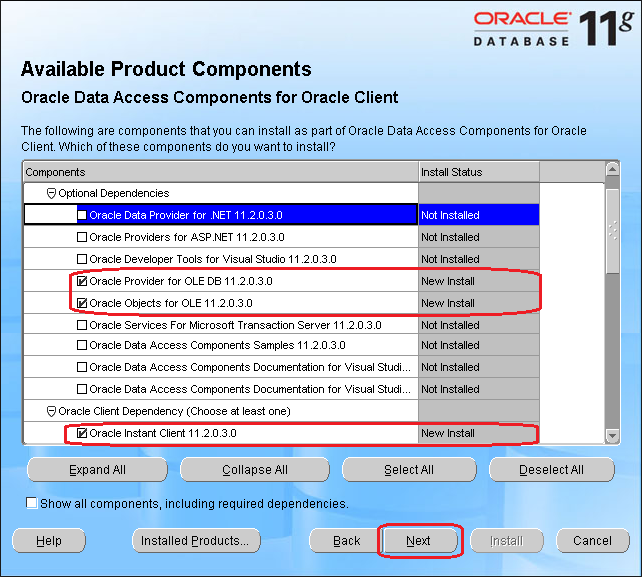Click the Select All button
This screenshot has height=577, width=642.
[x=409, y=470]
